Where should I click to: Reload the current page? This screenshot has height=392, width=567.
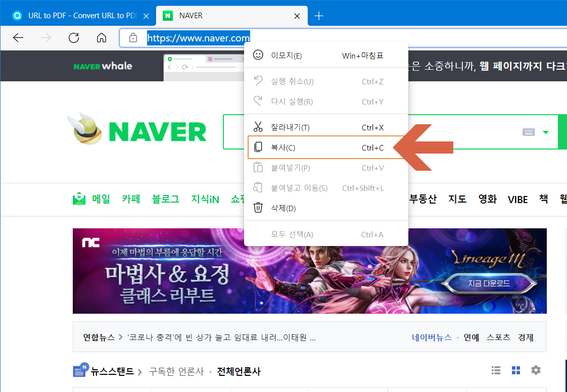click(x=74, y=37)
